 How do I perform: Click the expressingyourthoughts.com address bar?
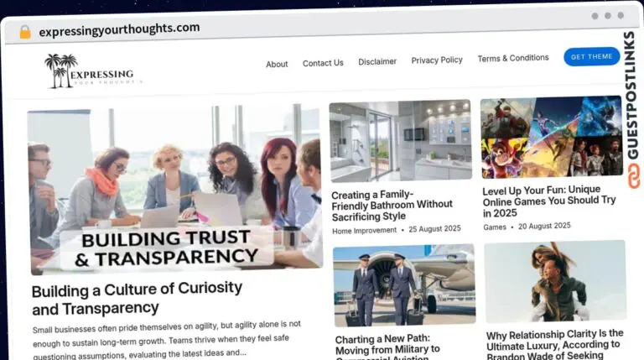tap(119, 29)
